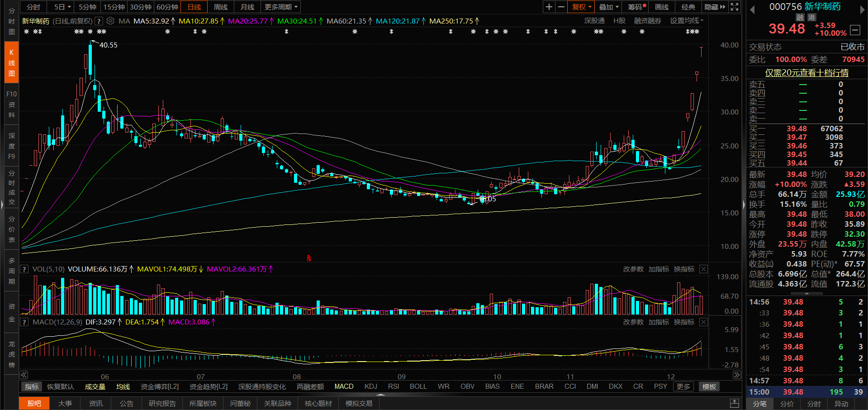The height and width of the screenshot is (410, 868).
Task: Click the pop-out icon in bottom bar
Action: 735,403
